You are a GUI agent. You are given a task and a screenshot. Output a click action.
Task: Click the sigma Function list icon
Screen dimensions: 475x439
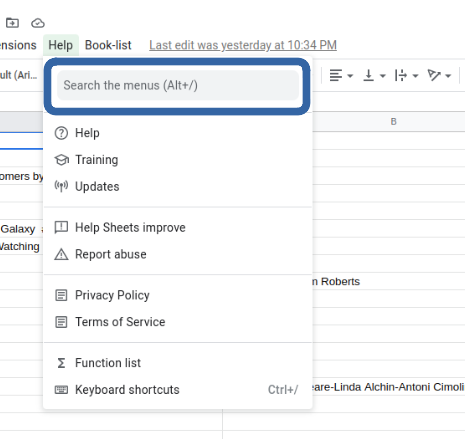[x=61, y=363]
